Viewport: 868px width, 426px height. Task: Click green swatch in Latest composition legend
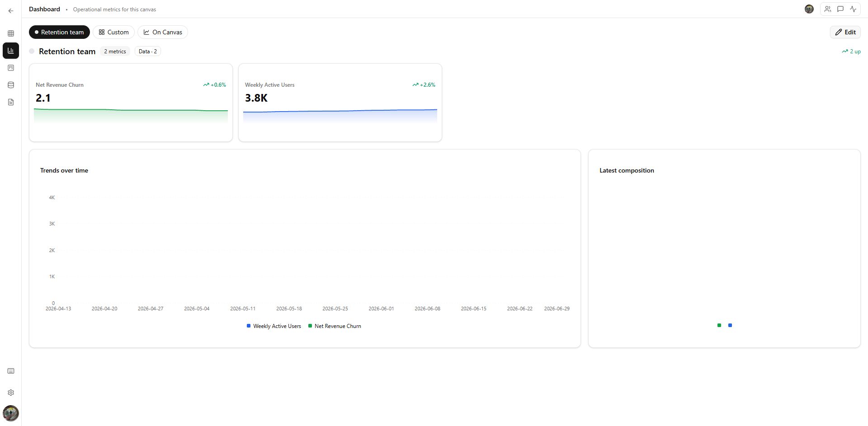pyautogui.click(x=719, y=325)
